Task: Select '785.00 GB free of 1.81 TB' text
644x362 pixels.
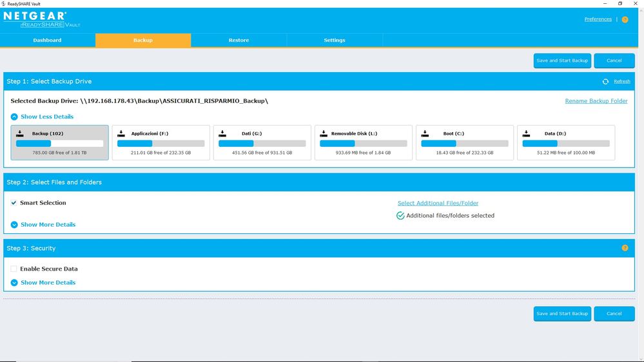Action: (x=59, y=153)
